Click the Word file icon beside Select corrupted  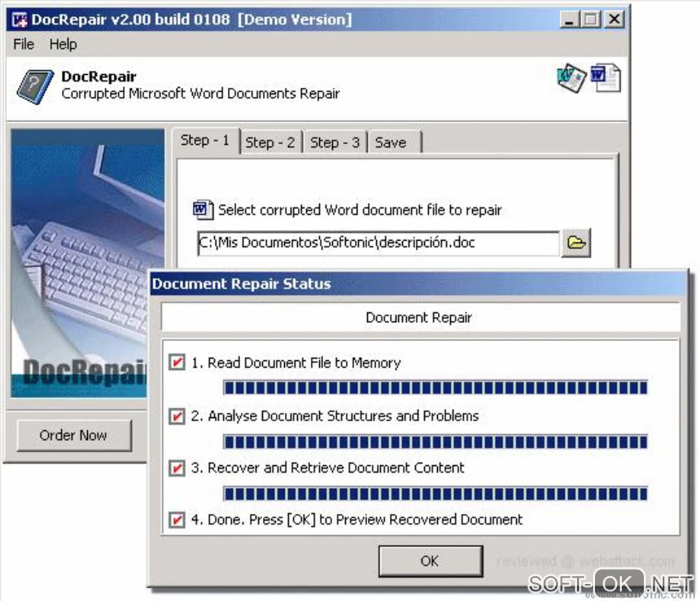(x=203, y=210)
